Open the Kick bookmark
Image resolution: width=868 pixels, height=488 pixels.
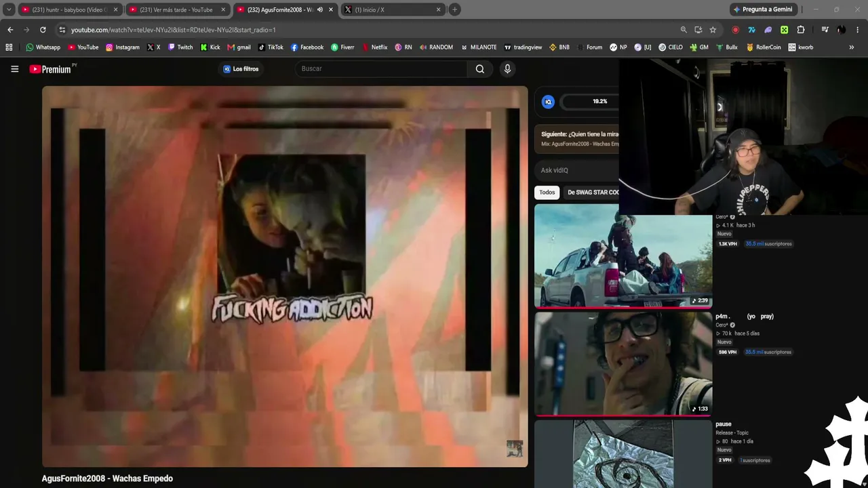(210, 47)
